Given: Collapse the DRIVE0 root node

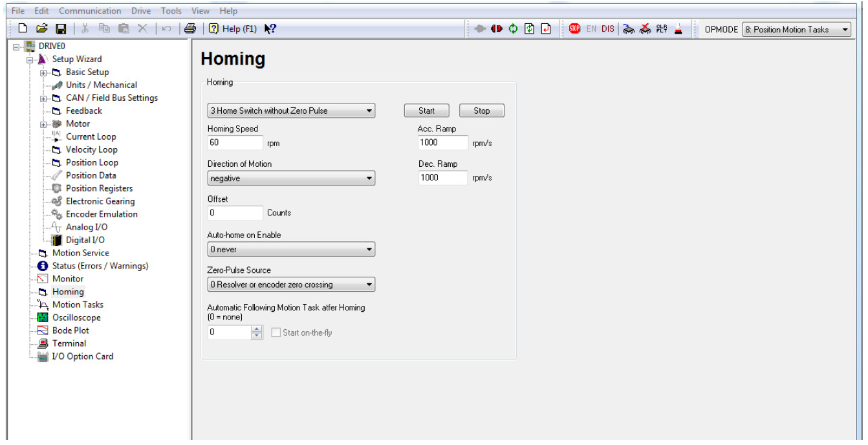Looking at the screenshot, I should point(16,47).
